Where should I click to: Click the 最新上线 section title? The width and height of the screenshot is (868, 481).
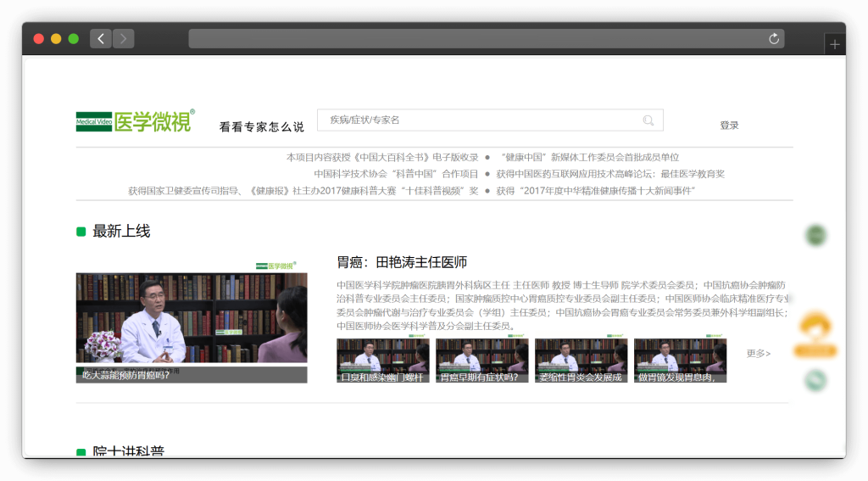point(121,231)
